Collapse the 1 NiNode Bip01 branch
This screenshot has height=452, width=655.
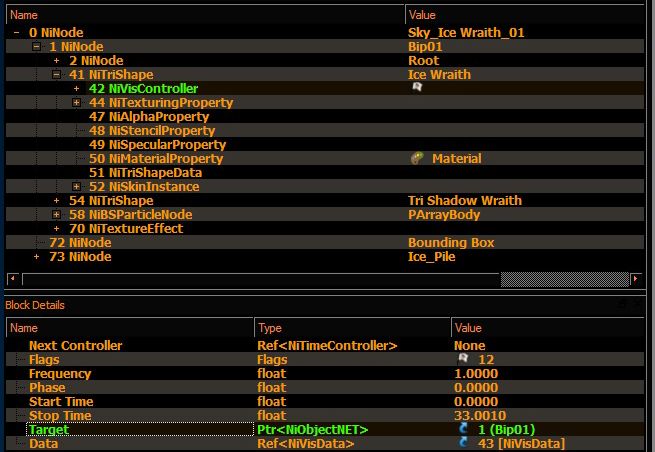coord(36,46)
